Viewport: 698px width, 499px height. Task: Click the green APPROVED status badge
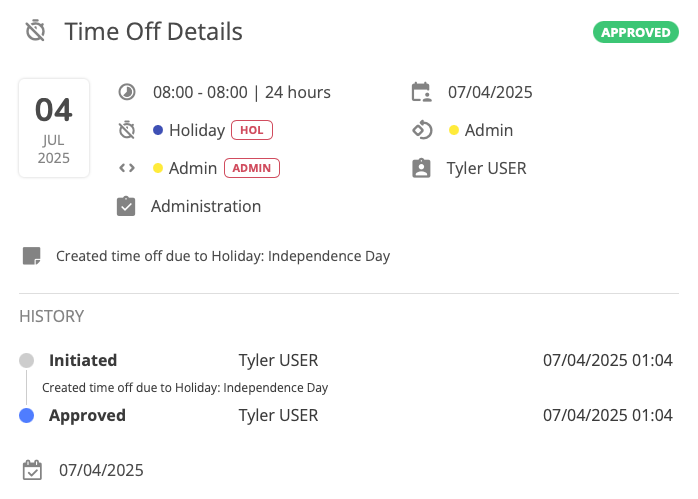(635, 32)
